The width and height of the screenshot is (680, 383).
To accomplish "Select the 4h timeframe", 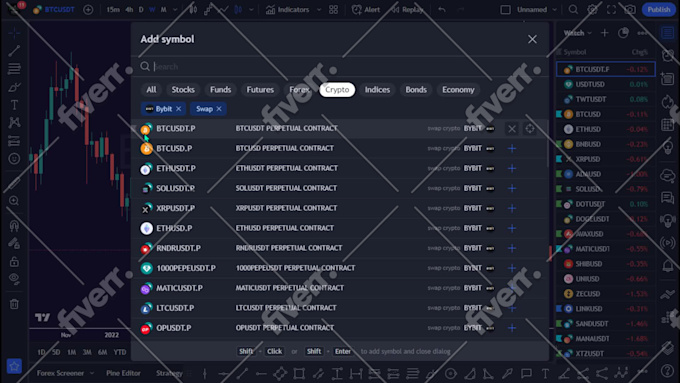I will [129, 10].
